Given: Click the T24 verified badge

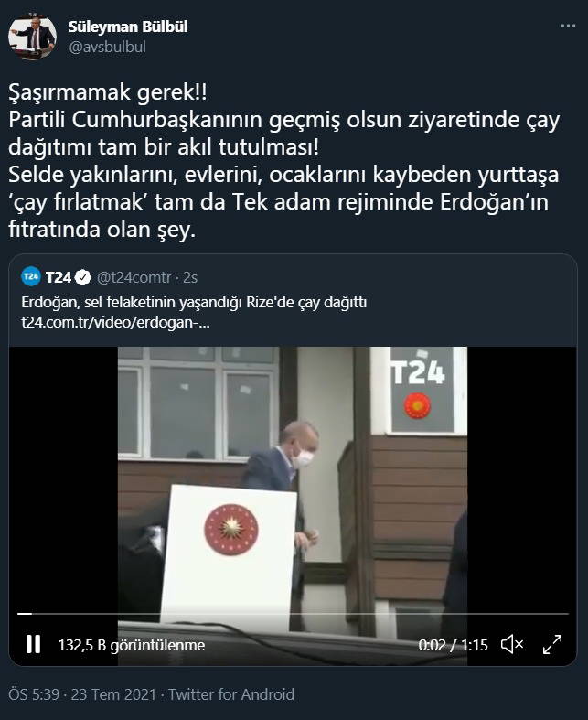Looking at the screenshot, I should 82,277.
